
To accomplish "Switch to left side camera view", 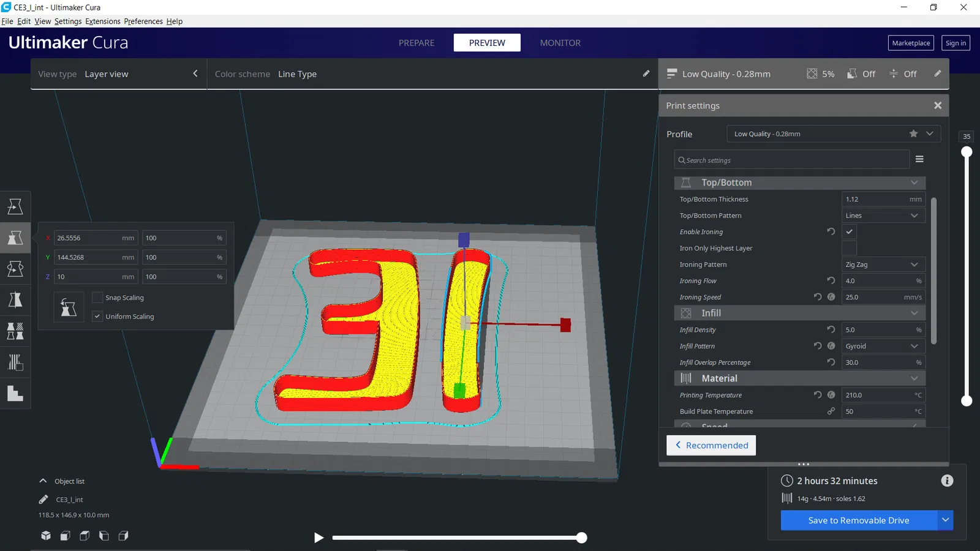I will pyautogui.click(x=104, y=536).
